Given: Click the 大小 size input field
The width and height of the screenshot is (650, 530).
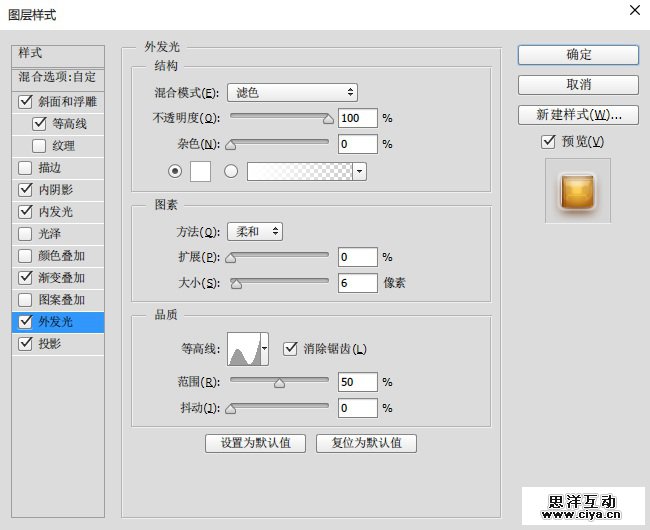Looking at the screenshot, I should (x=357, y=283).
